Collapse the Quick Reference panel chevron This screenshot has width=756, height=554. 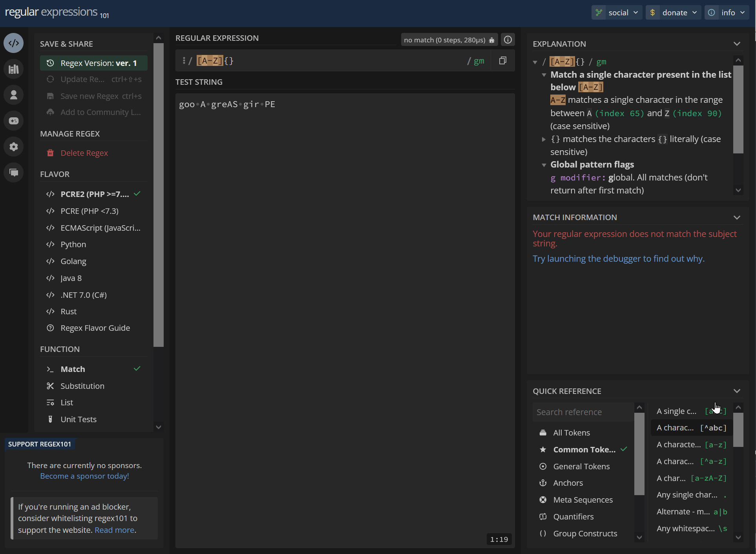[x=737, y=391]
